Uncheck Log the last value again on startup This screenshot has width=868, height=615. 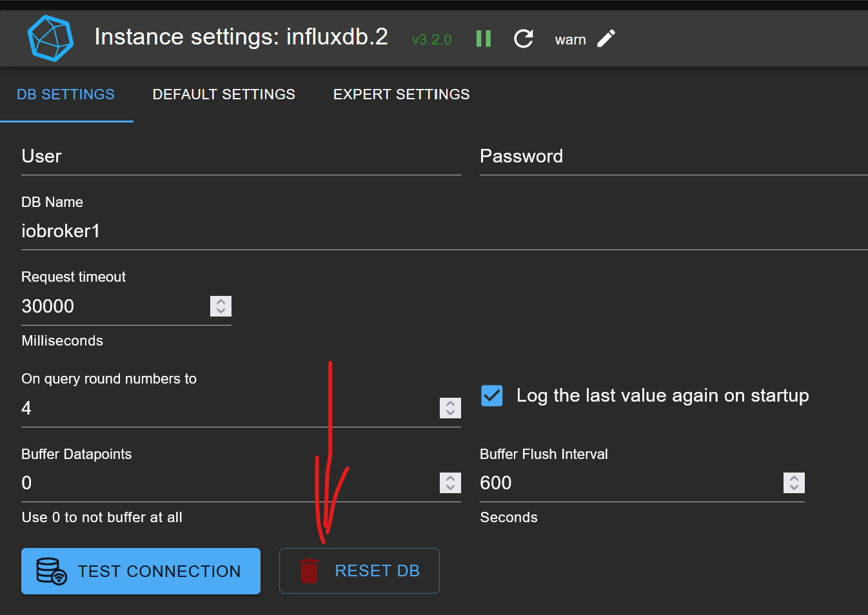492,395
